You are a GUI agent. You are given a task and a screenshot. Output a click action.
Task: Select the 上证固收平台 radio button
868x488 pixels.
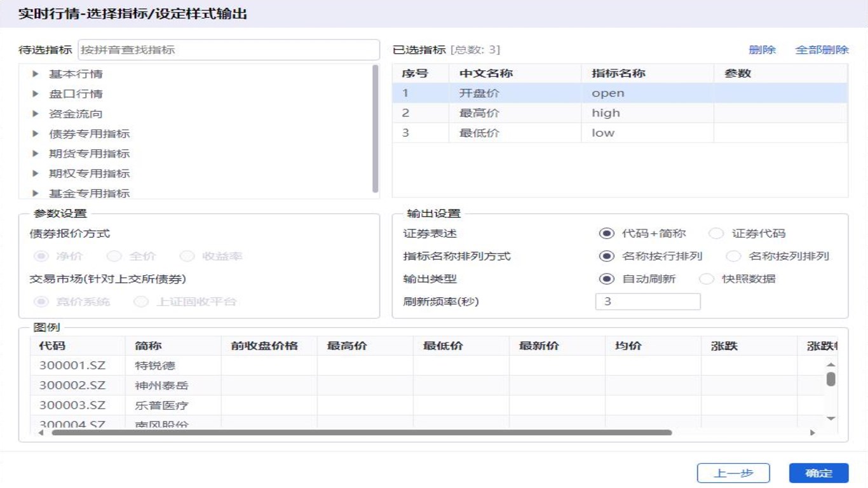[141, 301]
